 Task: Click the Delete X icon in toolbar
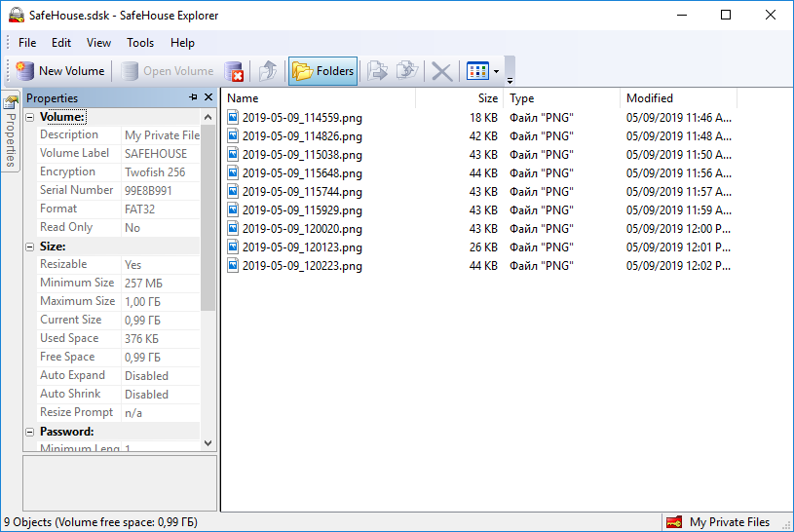(x=441, y=71)
